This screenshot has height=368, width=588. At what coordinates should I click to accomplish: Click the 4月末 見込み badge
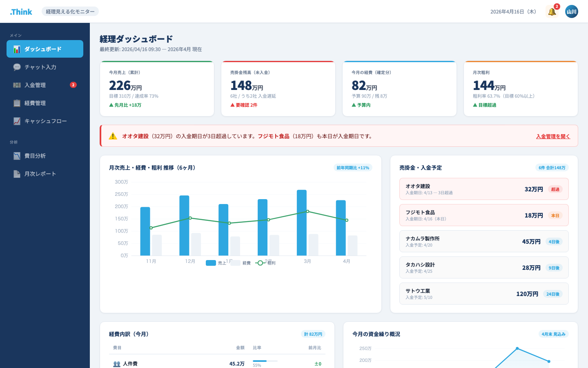[553, 334]
